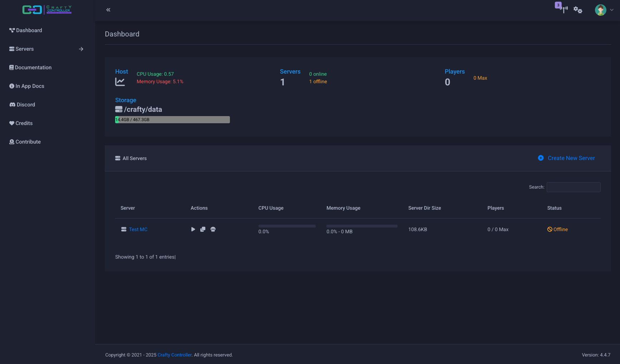Start the Test MC server with play icon
Screen dimensions: 620x364
pyautogui.click(x=193, y=229)
